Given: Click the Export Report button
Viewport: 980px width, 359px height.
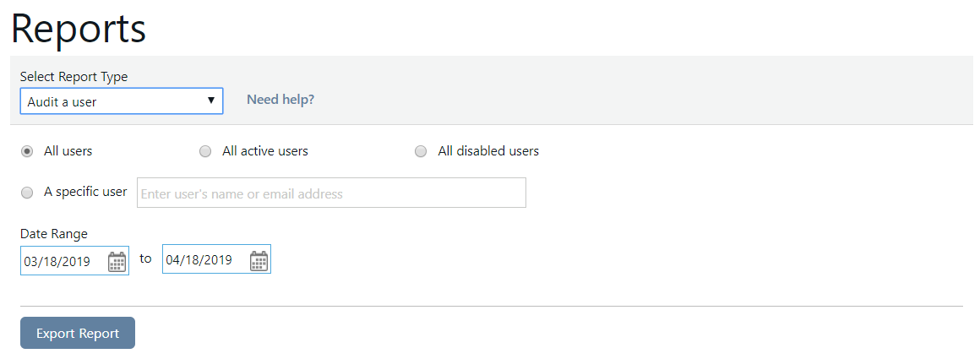Looking at the screenshot, I should pyautogui.click(x=78, y=333).
